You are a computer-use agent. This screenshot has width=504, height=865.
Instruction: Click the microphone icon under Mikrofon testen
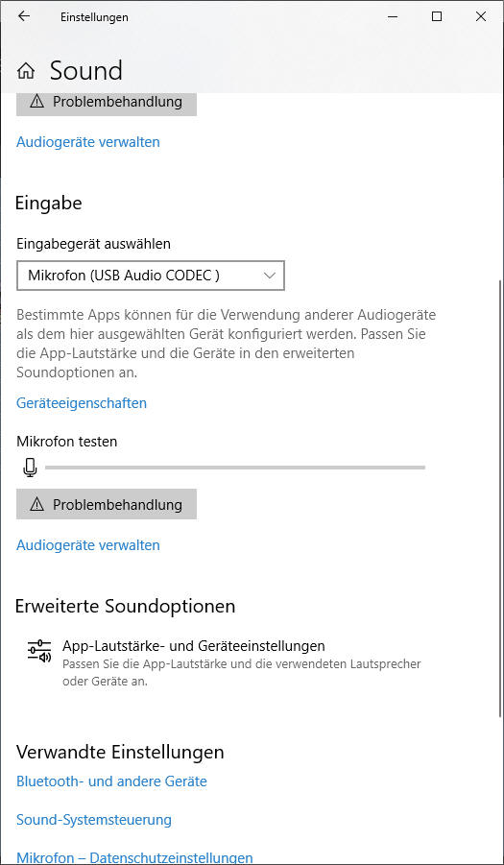click(30, 468)
